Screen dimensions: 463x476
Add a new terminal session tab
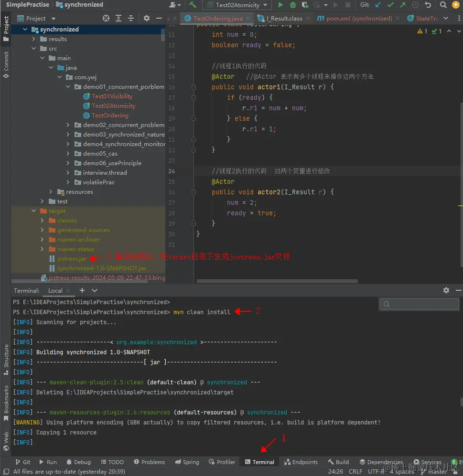(x=82, y=290)
